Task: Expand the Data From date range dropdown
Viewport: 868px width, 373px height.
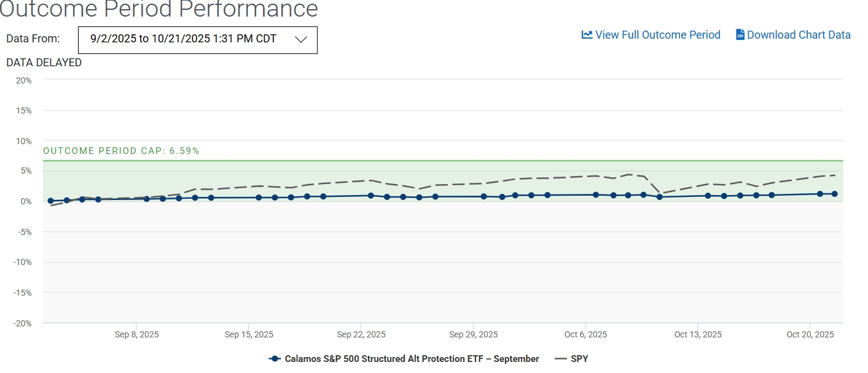Action: tap(197, 40)
